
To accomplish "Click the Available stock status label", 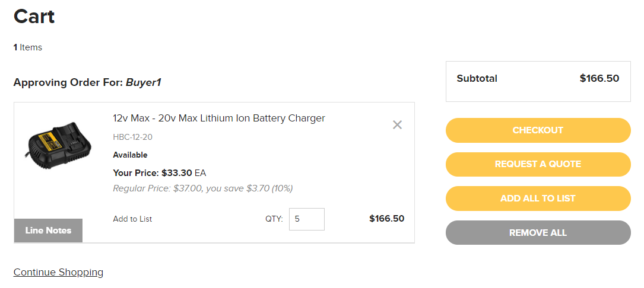I will point(130,155).
